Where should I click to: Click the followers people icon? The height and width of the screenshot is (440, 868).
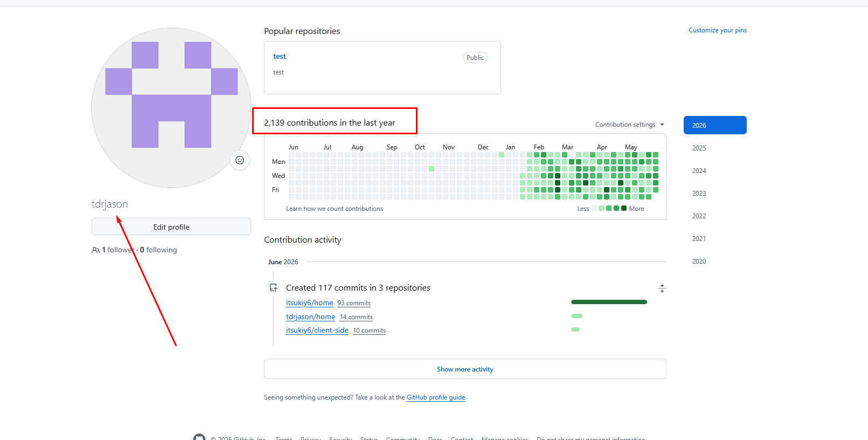point(96,250)
